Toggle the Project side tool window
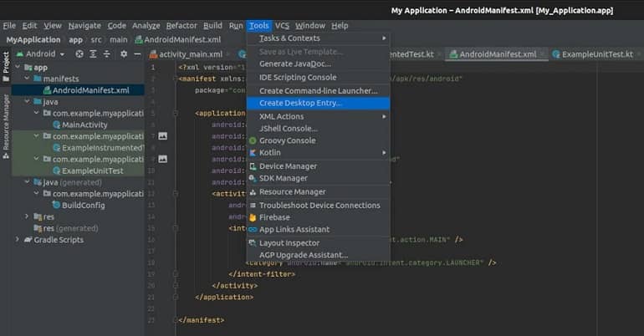Viewport: 644px width, 336px height. [6, 67]
